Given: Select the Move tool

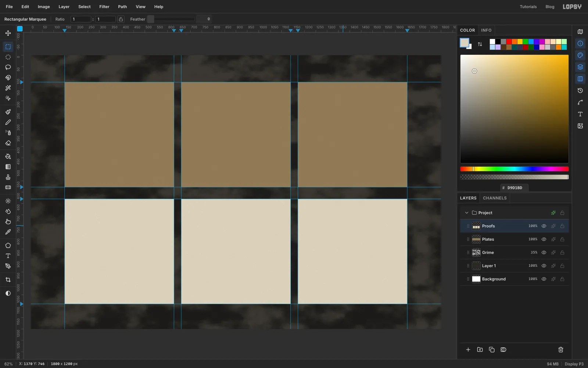Looking at the screenshot, I should coord(8,33).
